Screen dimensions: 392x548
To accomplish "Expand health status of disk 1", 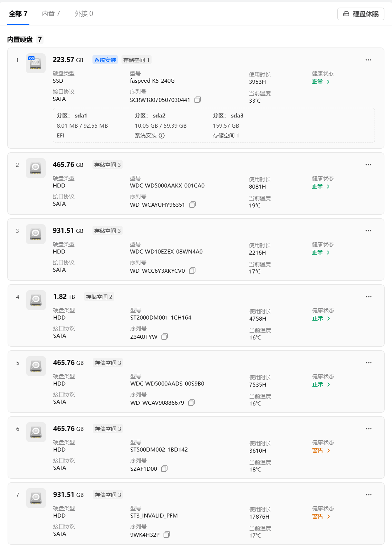I will click(321, 82).
